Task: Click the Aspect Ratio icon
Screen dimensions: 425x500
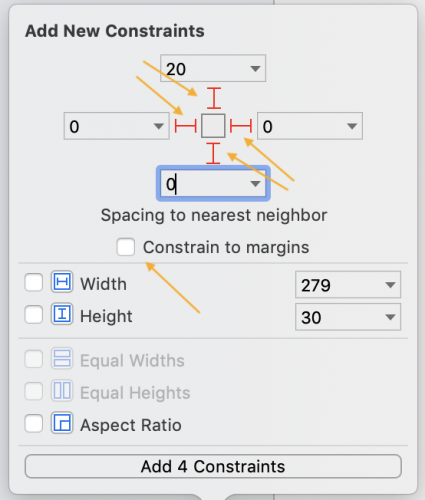Action: point(62,423)
